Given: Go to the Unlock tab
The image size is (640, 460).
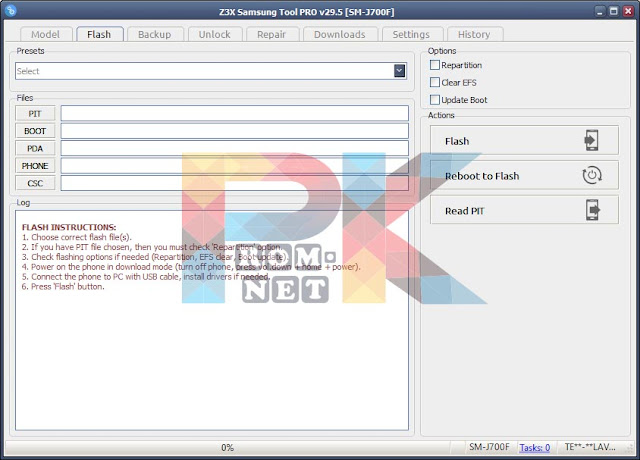Looking at the screenshot, I should pos(215,34).
